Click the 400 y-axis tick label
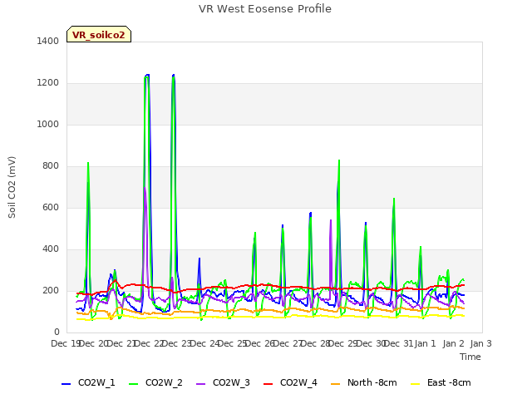The height and width of the screenshot is (399, 532). pos(51,249)
